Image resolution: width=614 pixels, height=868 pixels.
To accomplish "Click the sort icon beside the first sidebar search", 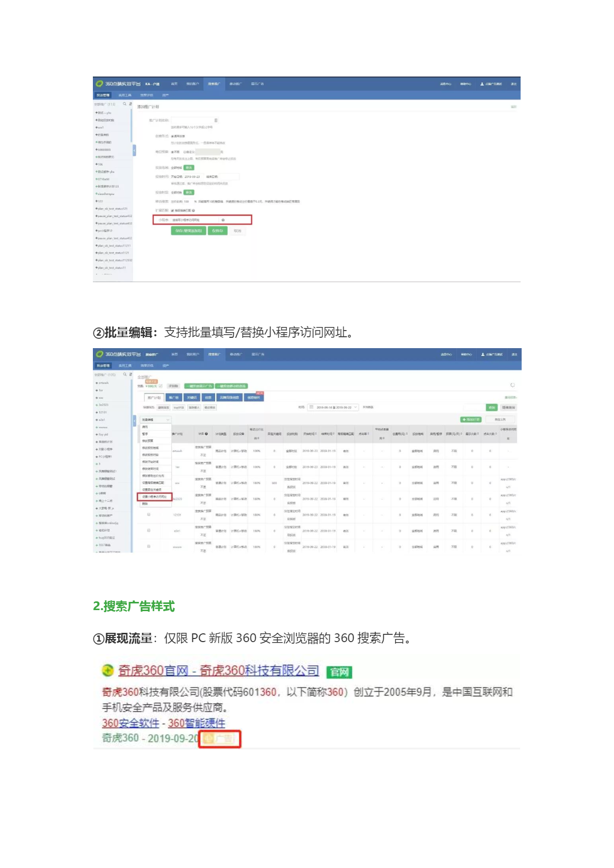I will [130, 104].
